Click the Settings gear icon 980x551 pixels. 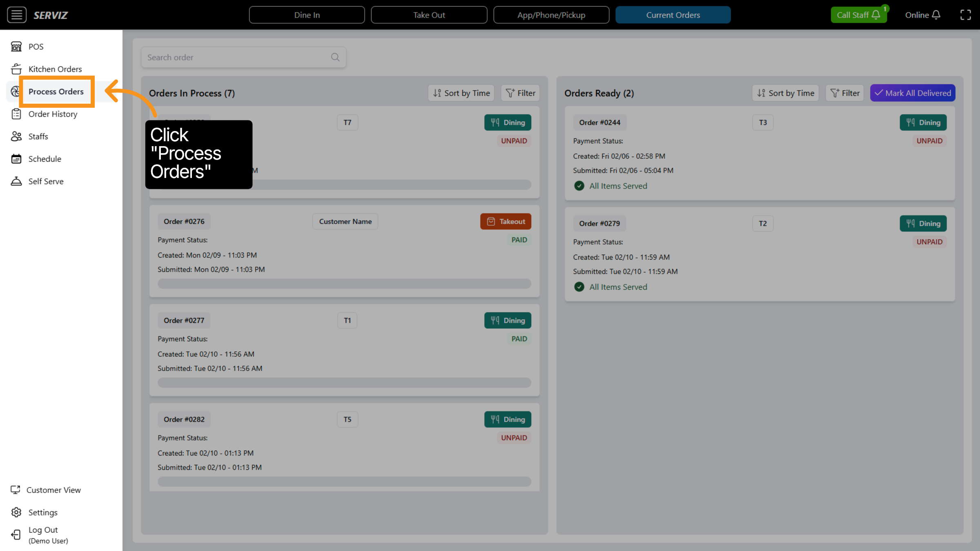[16, 512]
